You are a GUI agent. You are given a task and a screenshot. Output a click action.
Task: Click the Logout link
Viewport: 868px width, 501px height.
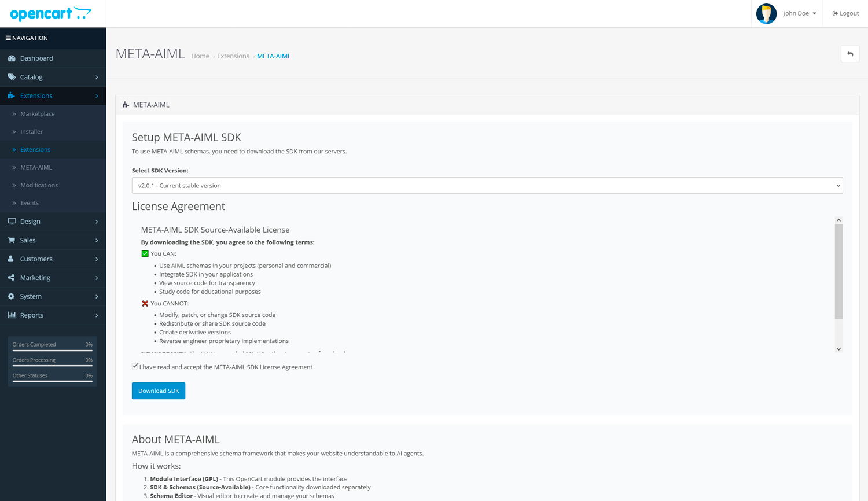point(845,13)
